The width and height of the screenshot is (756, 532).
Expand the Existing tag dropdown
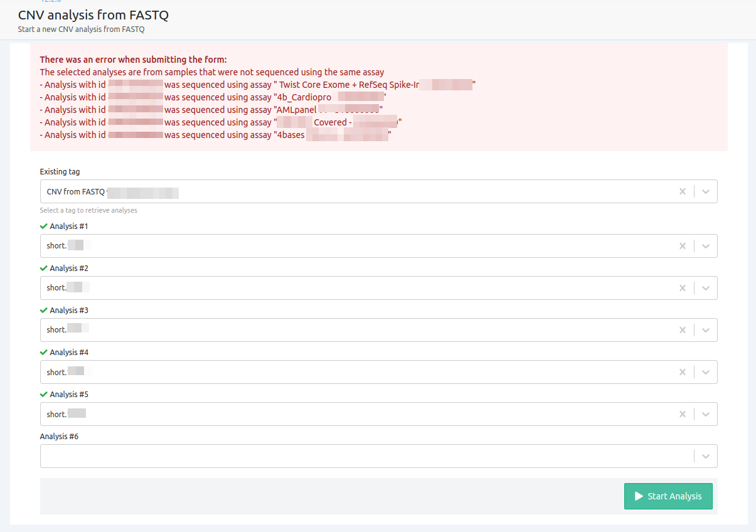click(x=706, y=191)
